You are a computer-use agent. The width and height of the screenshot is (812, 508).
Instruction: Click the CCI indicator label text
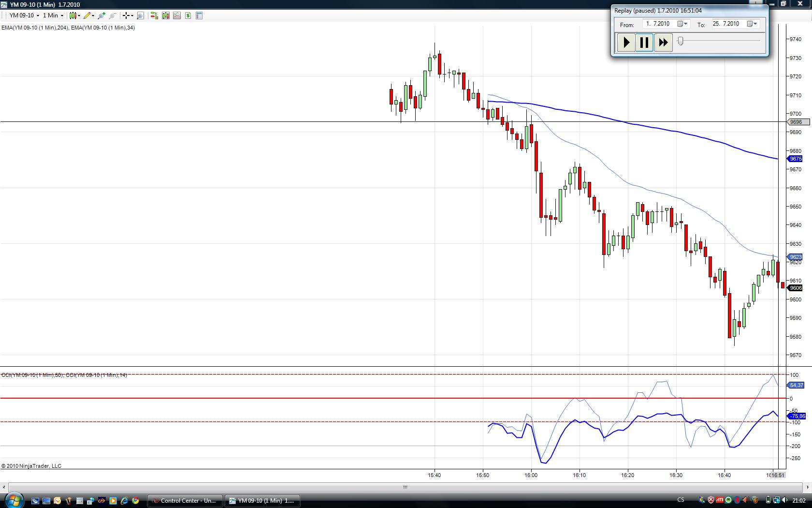pyautogui.click(x=64, y=375)
